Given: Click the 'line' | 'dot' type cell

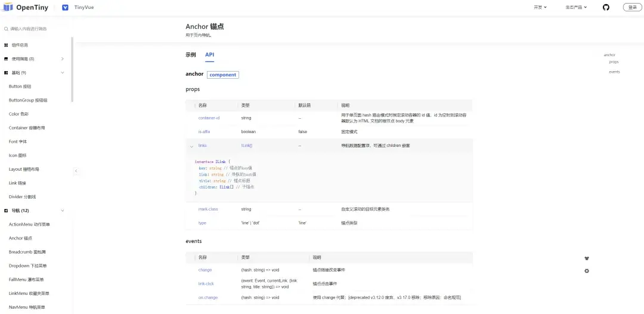Looking at the screenshot, I should pyautogui.click(x=250, y=223).
